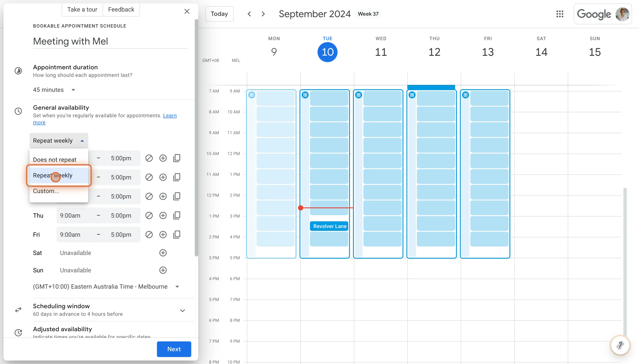Viewport: 639px width, 364px height.
Task: Select Does not repeat option
Action: coord(55,159)
